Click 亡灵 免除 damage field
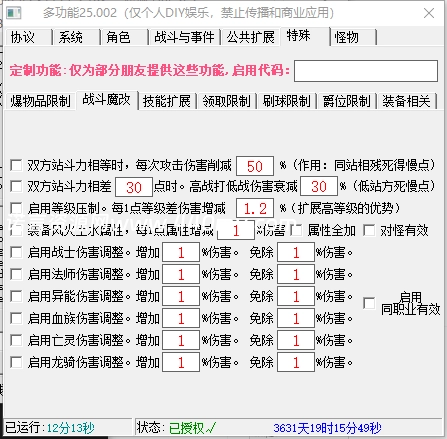 click(296, 340)
